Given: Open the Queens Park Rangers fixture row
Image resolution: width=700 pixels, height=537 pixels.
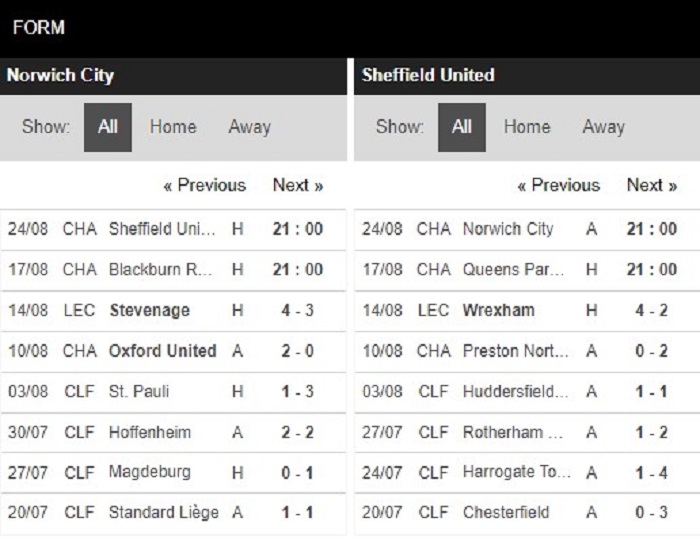Looking at the screenshot, I should (x=527, y=270).
